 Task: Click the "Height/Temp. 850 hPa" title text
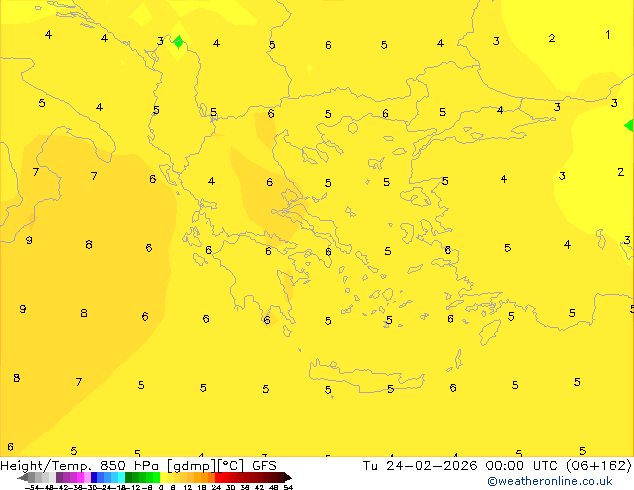pyautogui.click(x=80, y=466)
